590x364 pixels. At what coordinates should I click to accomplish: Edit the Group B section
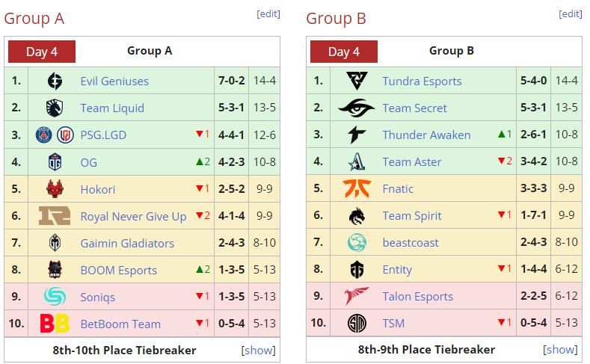[x=571, y=14]
